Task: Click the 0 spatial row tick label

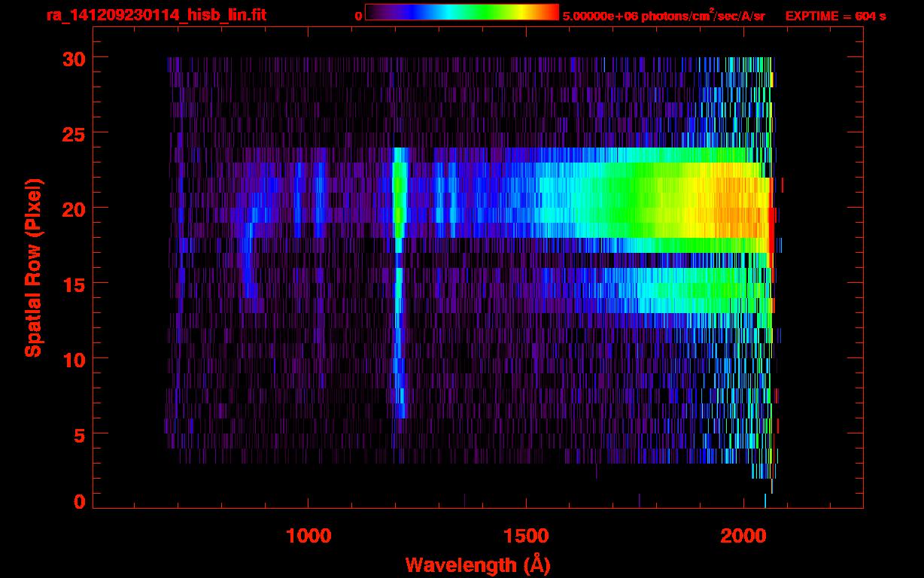Action: [x=80, y=501]
